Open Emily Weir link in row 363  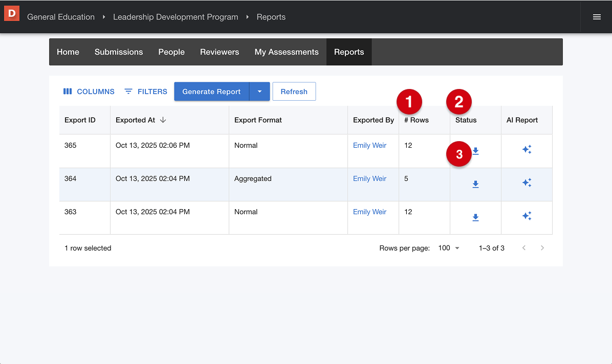[x=369, y=212]
